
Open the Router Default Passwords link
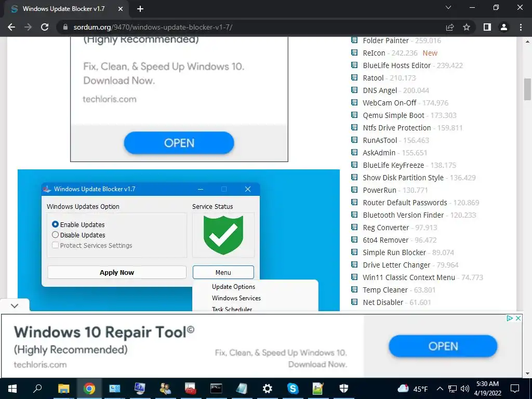(405, 203)
